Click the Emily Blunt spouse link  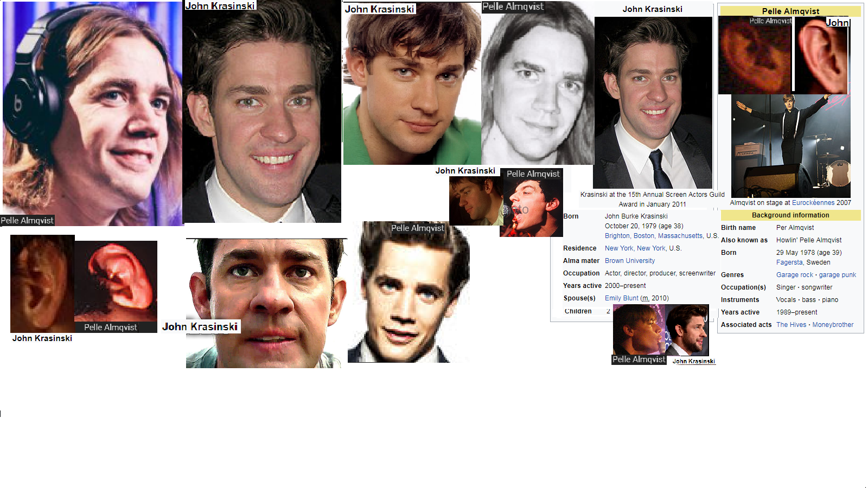pyautogui.click(x=621, y=298)
